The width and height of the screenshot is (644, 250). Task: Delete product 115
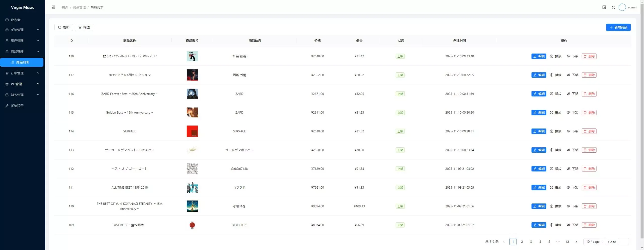point(589,112)
